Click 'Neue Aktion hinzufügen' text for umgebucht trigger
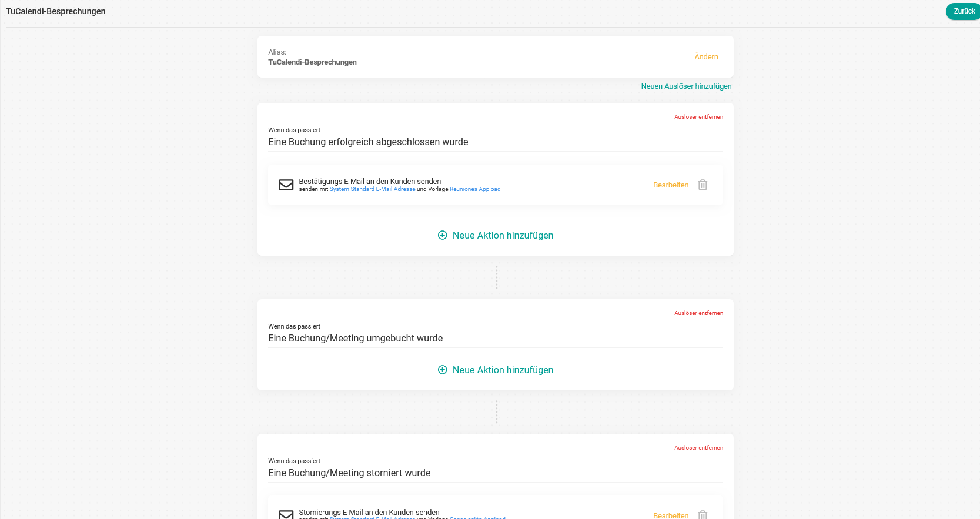The width and height of the screenshot is (980, 519). (x=503, y=370)
